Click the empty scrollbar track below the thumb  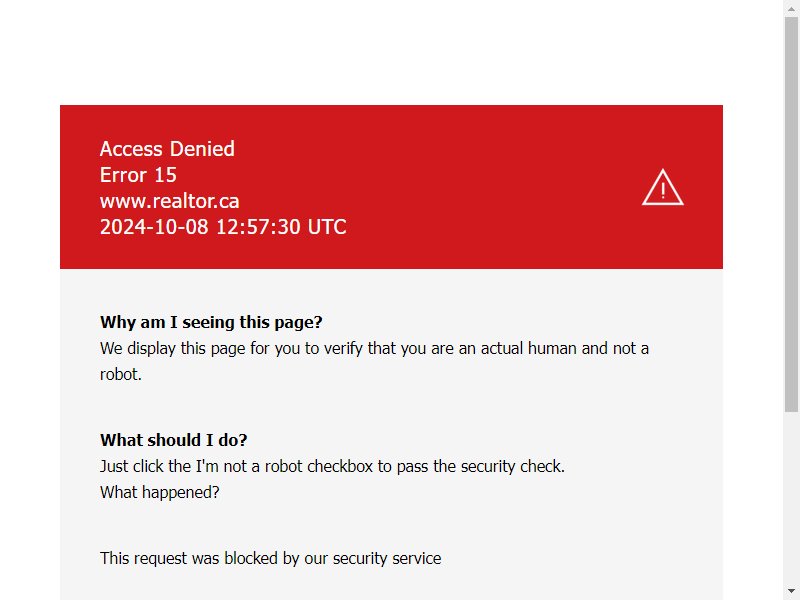(x=791, y=497)
